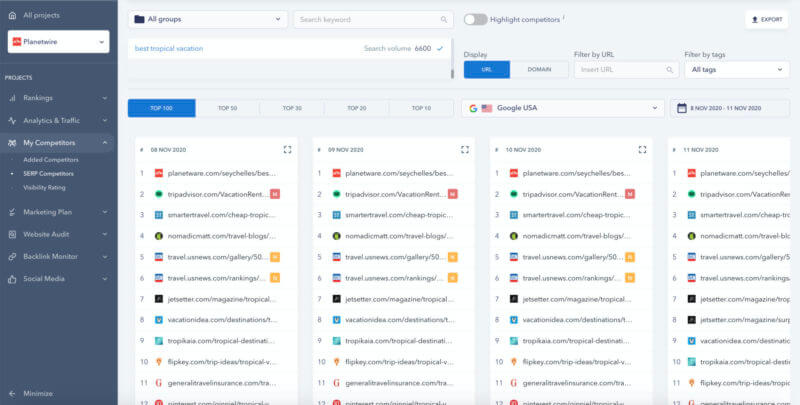
Task: Click the best tropical vacation keyword
Action: point(169,49)
